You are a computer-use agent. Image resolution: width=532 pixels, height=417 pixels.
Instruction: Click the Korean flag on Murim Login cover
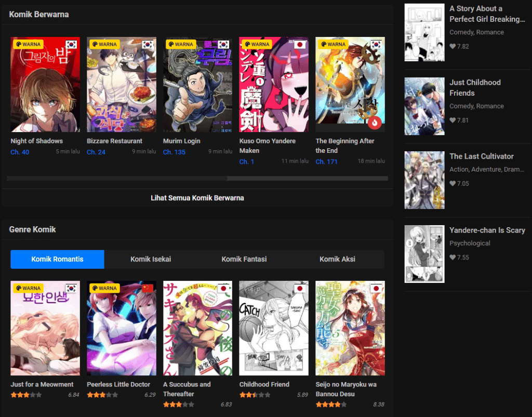(x=223, y=45)
